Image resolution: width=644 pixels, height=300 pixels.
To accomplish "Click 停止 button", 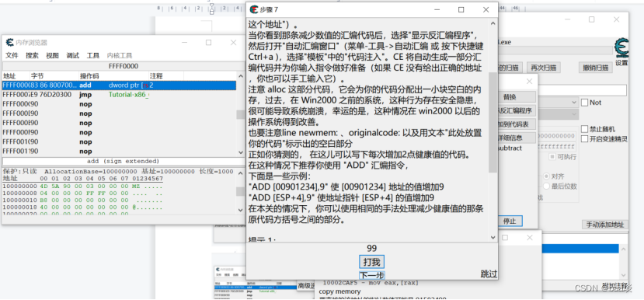I will click(x=510, y=221).
